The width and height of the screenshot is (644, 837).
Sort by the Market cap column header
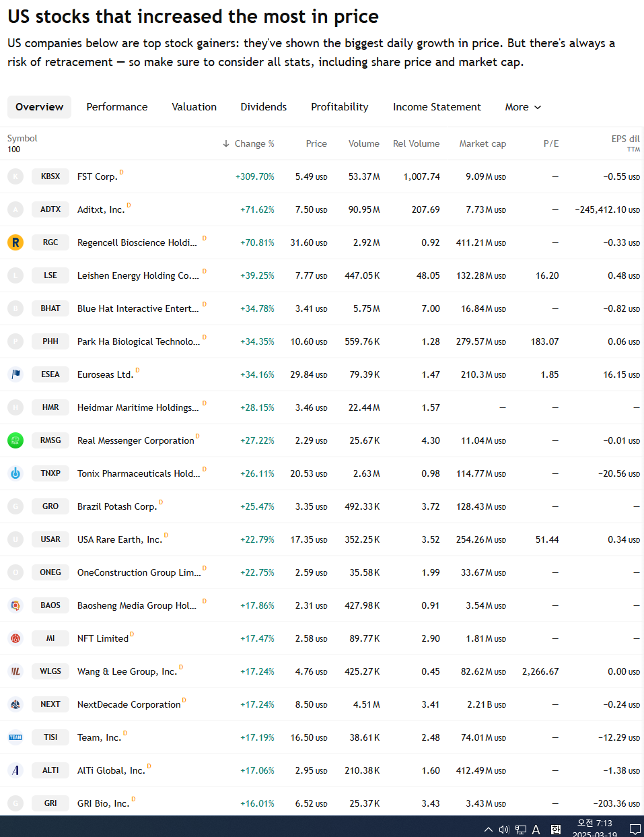coord(482,143)
